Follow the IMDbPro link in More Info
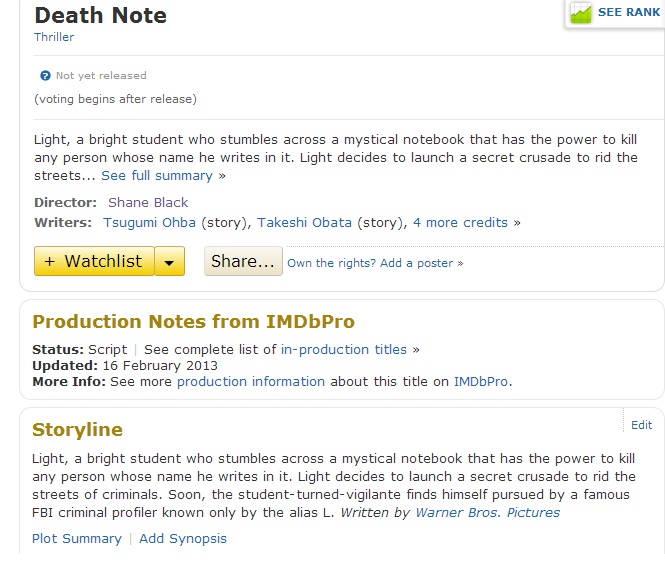 tap(481, 381)
